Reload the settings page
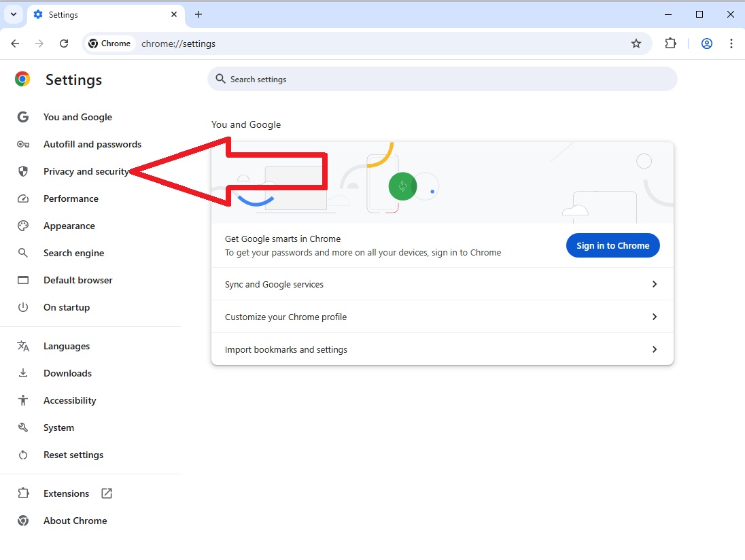745x560 pixels. pyautogui.click(x=64, y=43)
